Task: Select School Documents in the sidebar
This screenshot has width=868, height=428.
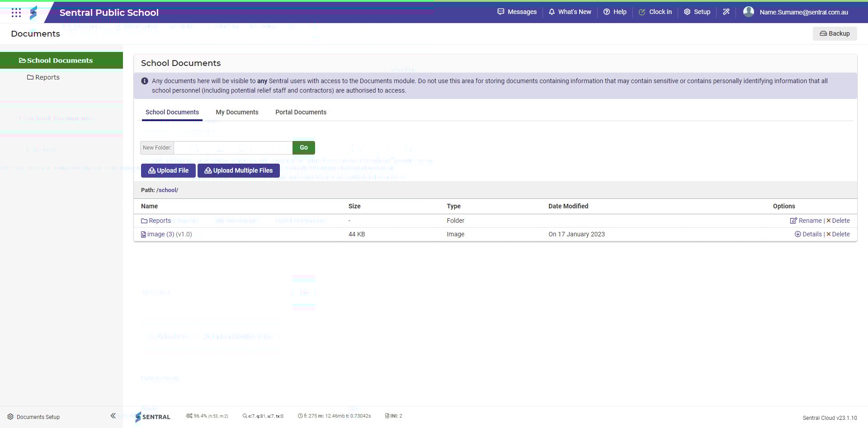Action: pyautogui.click(x=60, y=61)
